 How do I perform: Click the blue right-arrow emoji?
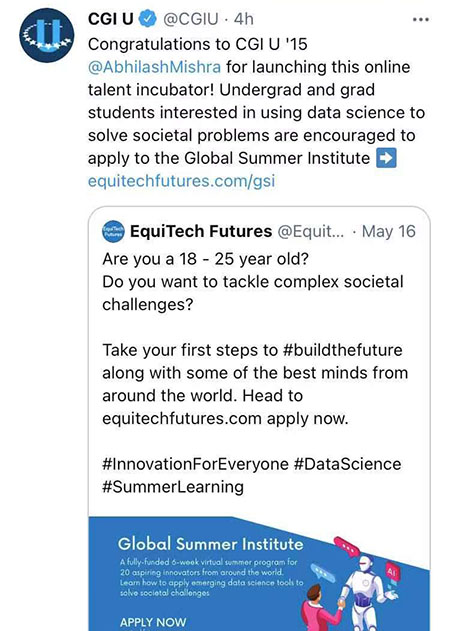pyautogui.click(x=386, y=158)
